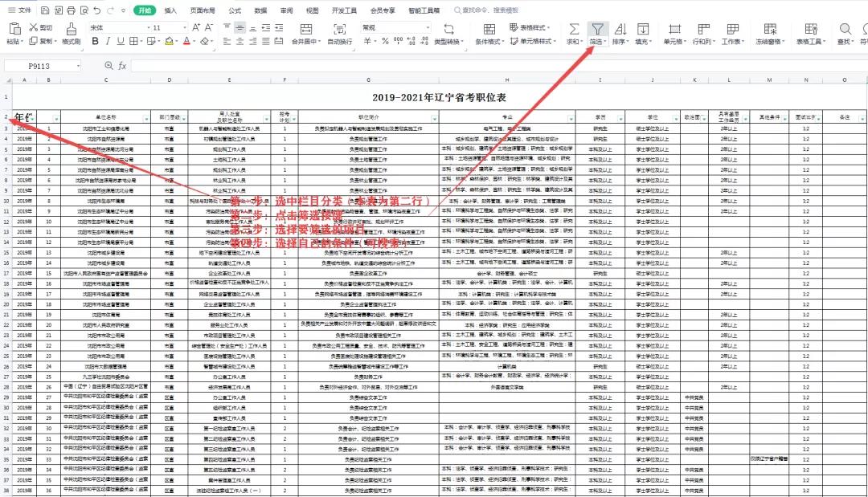Click the Find (查找) magnifier icon

coord(845,30)
